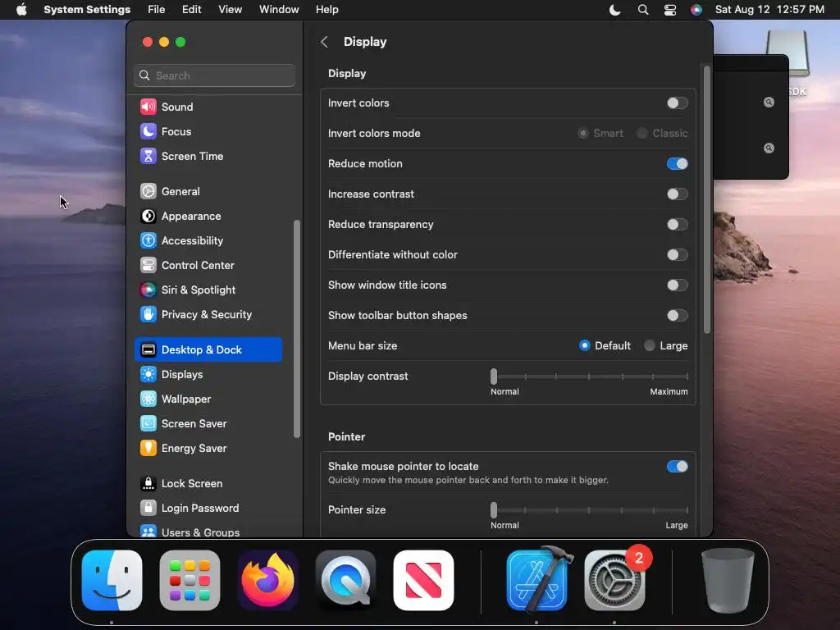This screenshot has height=630, width=840.
Task: Open the Help menu
Action: [x=326, y=10]
